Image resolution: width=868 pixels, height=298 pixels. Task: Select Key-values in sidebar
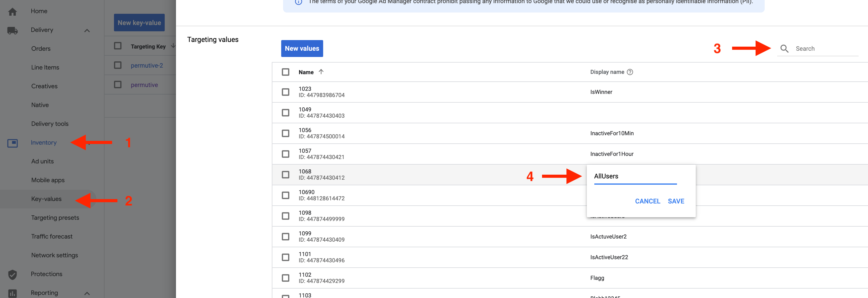(46, 199)
